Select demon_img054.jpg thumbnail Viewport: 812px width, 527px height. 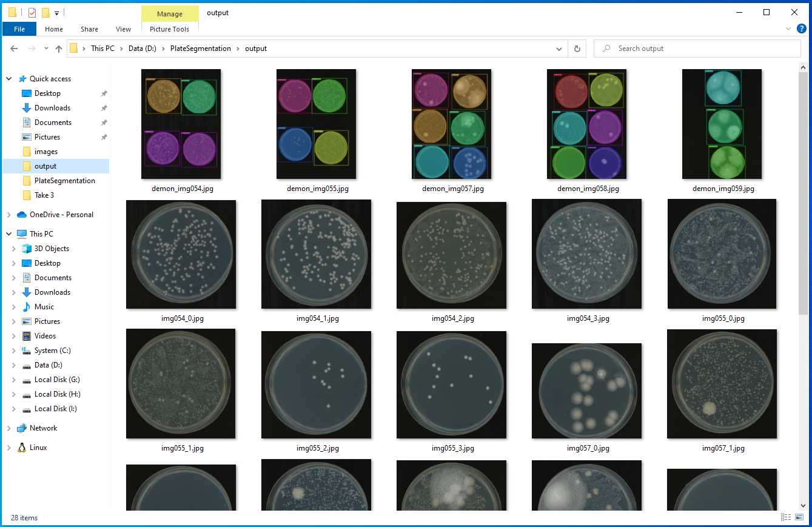pos(181,124)
